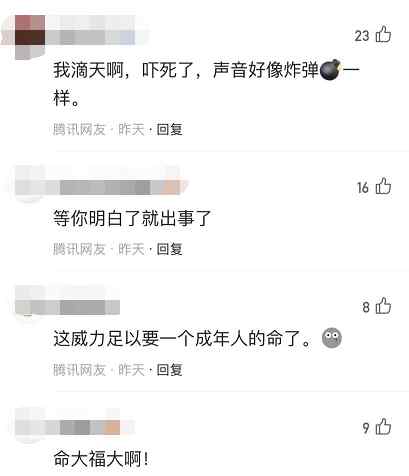Open blurred username above "等你明白了就出事了"
The width and height of the screenshot is (409, 476).
coord(120,187)
